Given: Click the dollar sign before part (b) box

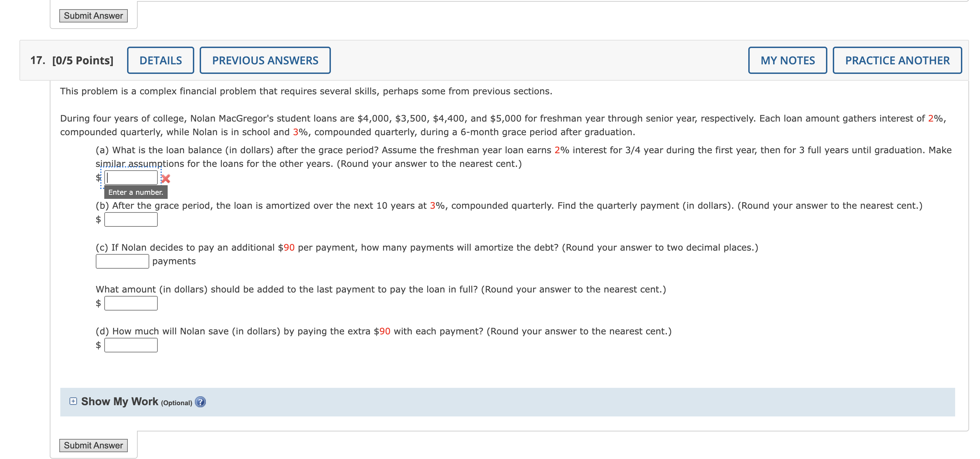Looking at the screenshot, I should [x=98, y=219].
